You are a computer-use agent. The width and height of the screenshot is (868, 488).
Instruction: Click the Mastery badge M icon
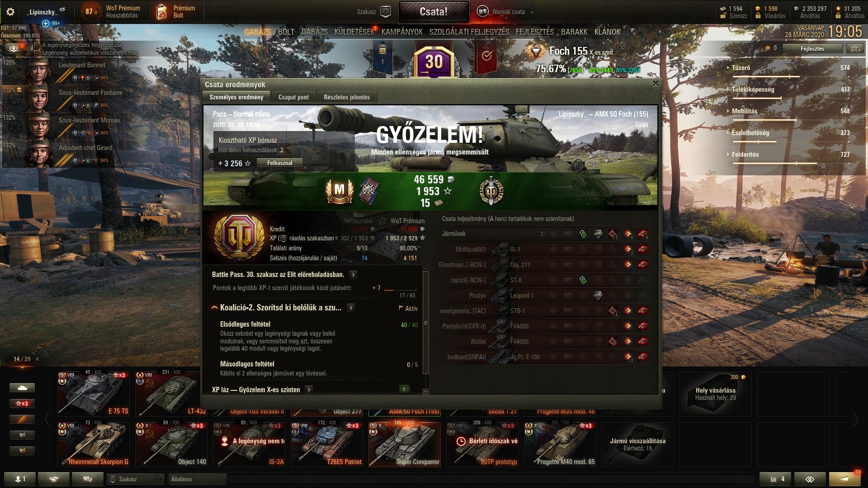(340, 191)
